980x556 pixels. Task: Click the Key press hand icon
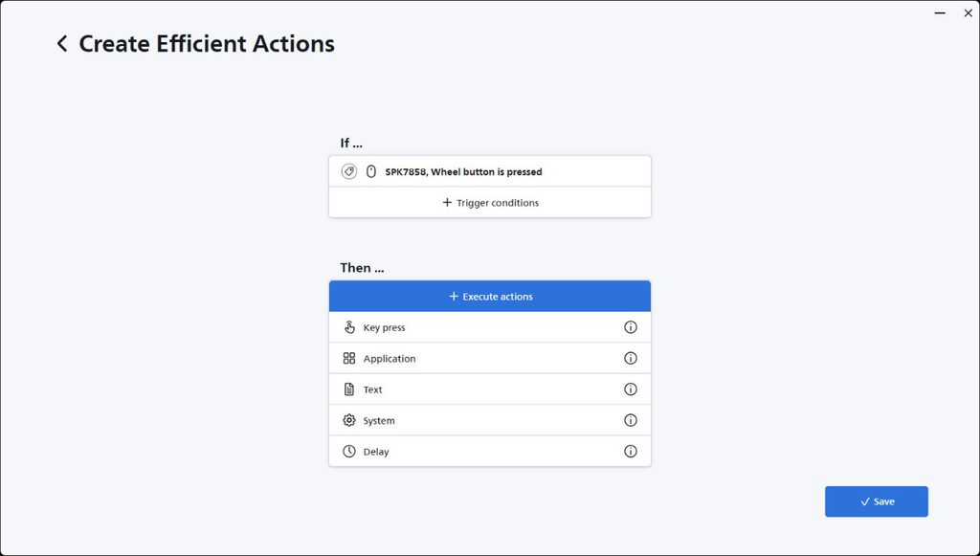349,327
